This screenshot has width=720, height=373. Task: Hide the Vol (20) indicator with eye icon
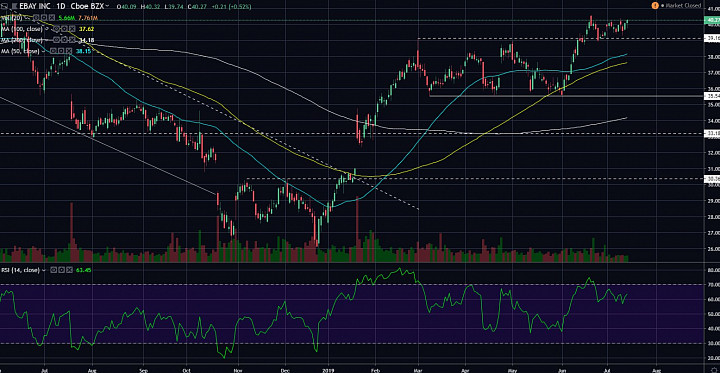36,17
